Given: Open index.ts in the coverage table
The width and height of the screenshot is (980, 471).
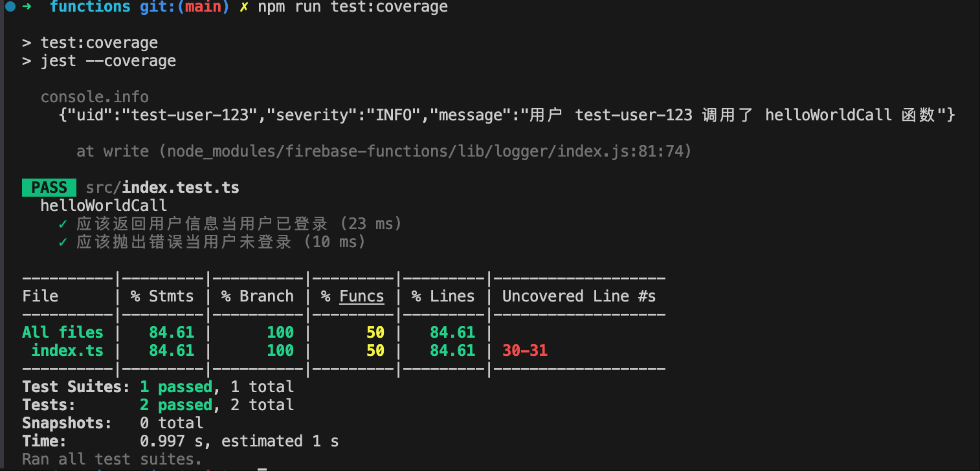Looking at the screenshot, I should click(67, 351).
